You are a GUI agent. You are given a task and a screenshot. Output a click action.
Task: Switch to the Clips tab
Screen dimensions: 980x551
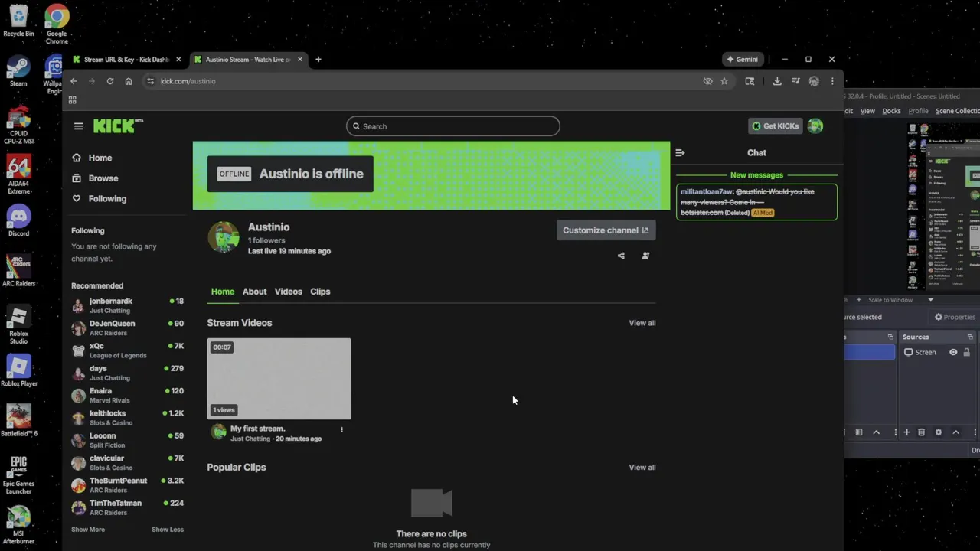click(320, 292)
